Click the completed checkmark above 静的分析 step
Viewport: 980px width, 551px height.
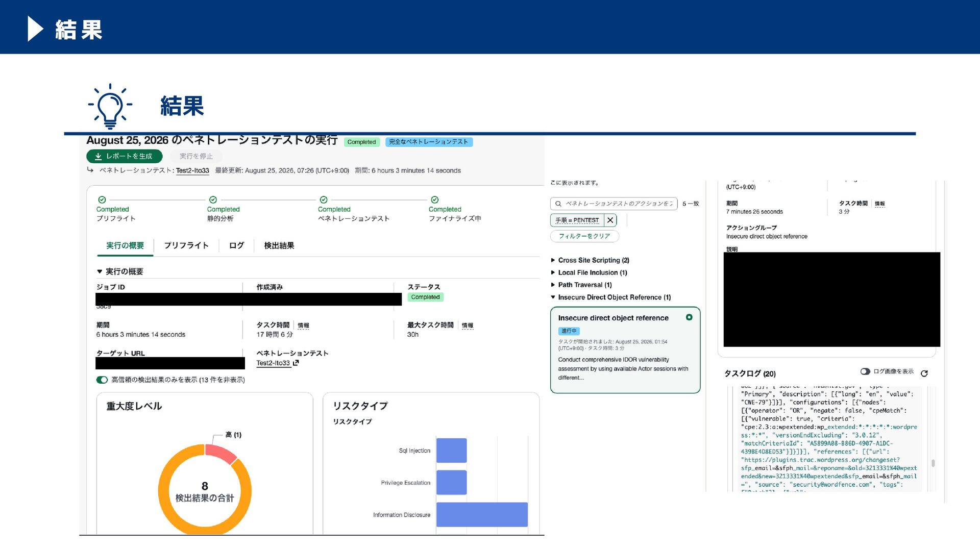pos(213,199)
